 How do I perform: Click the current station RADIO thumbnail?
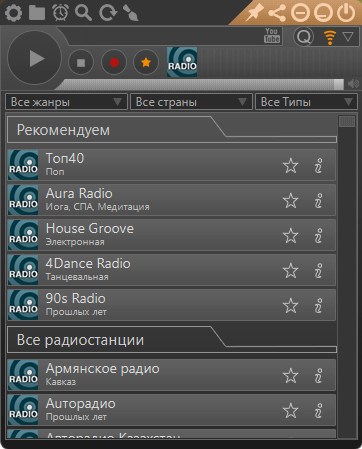(182, 62)
